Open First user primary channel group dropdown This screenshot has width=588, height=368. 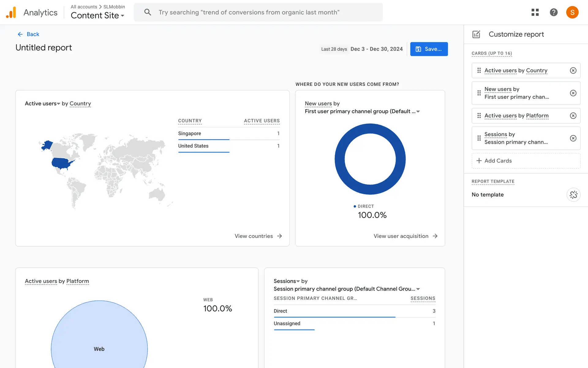click(x=418, y=112)
